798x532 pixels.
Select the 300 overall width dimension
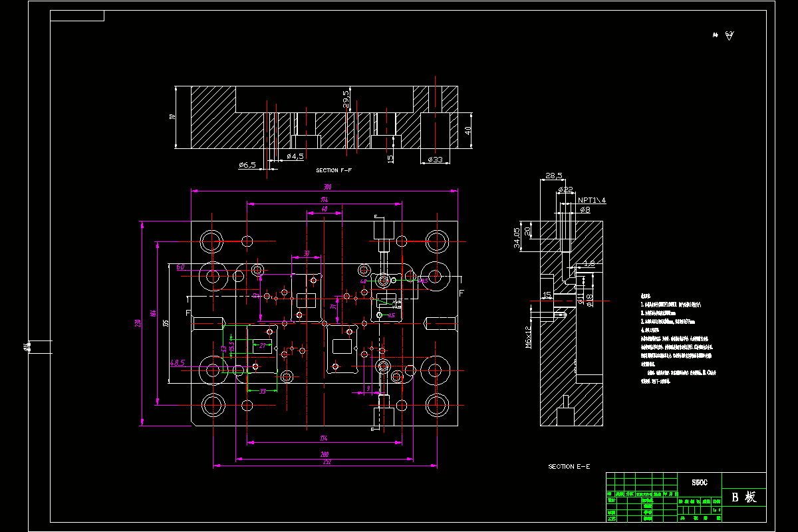point(327,188)
